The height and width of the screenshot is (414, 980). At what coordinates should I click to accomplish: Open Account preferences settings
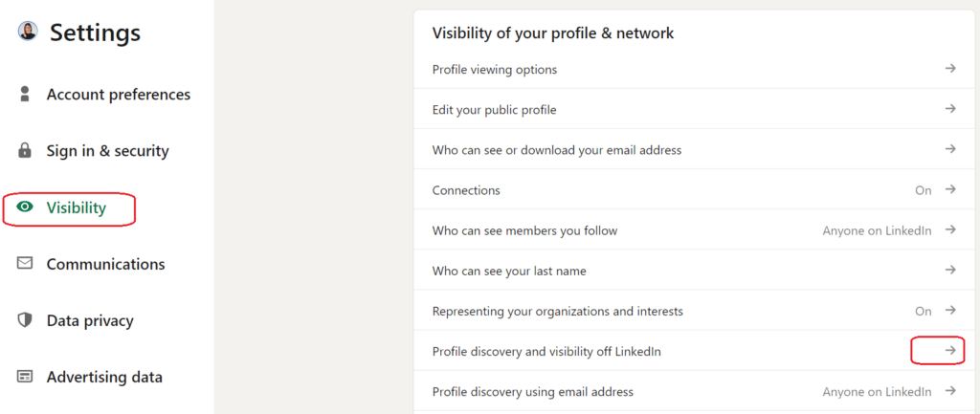click(118, 95)
